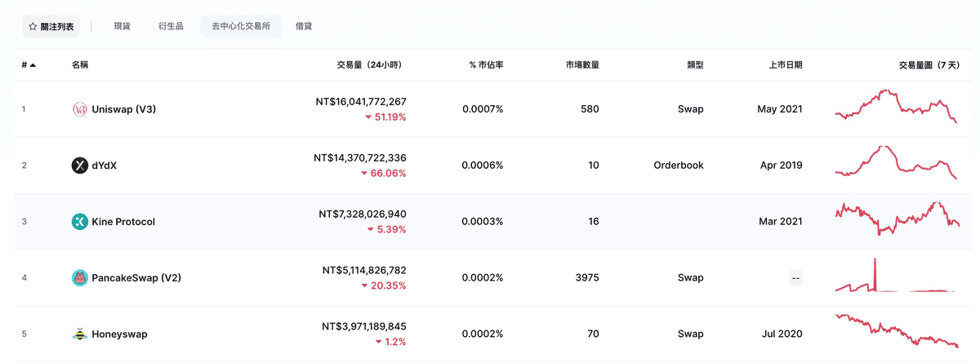
Task: Open the Uniswap 7-day volume chart
Action: 896,106
